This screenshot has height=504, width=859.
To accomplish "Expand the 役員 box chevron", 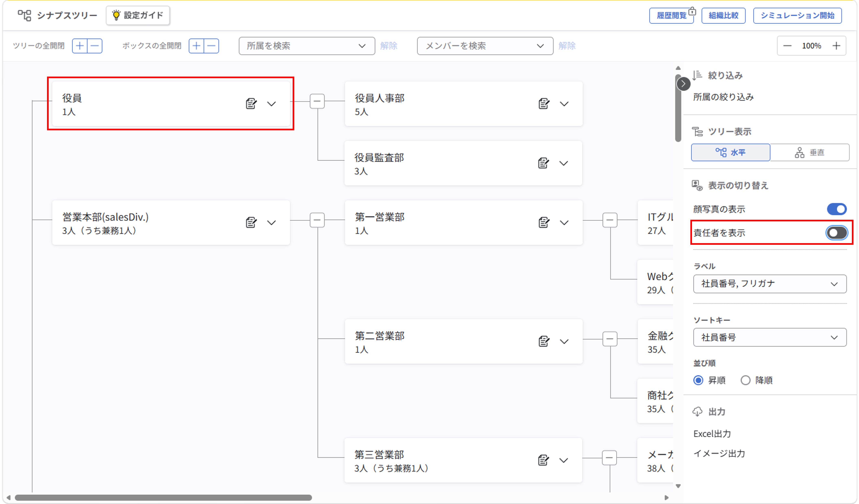I will click(x=271, y=104).
